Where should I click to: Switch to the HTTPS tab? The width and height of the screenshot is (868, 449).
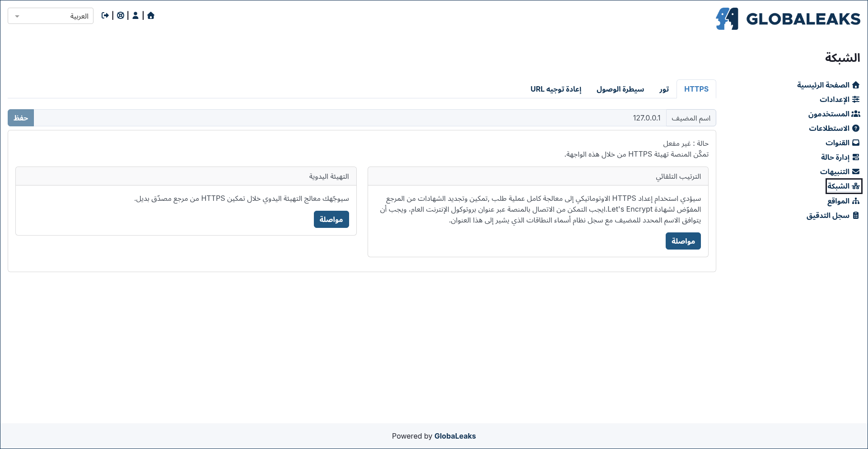[x=696, y=89]
